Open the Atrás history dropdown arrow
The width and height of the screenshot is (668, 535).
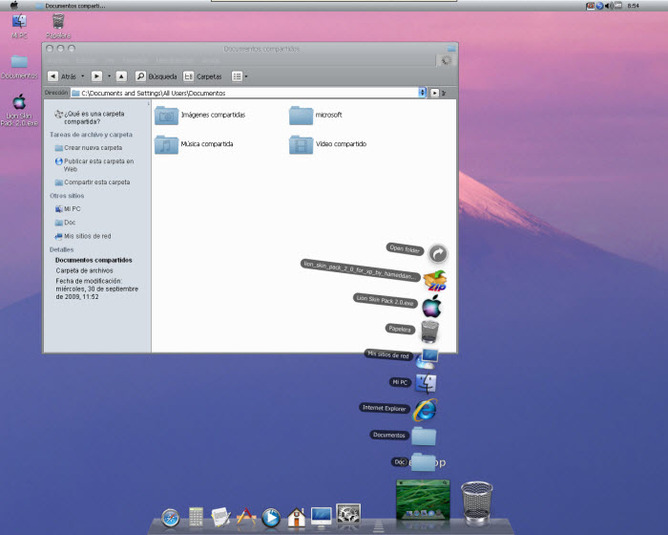[x=83, y=76]
